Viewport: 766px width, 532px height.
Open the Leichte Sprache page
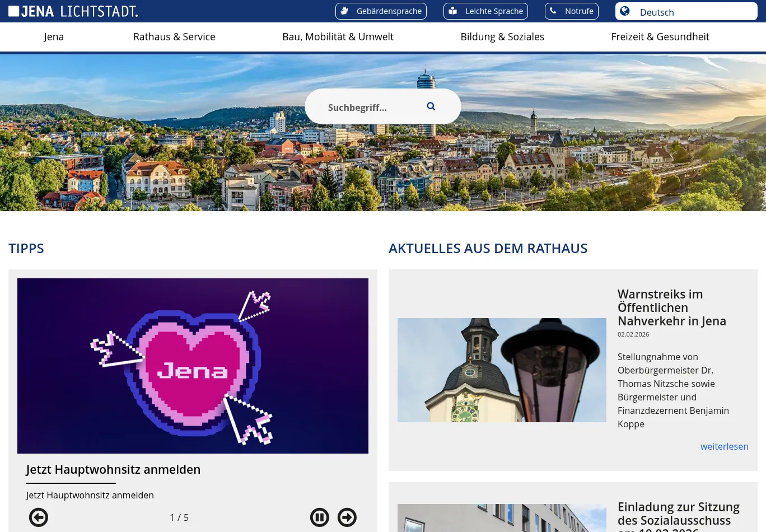[485, 11]
